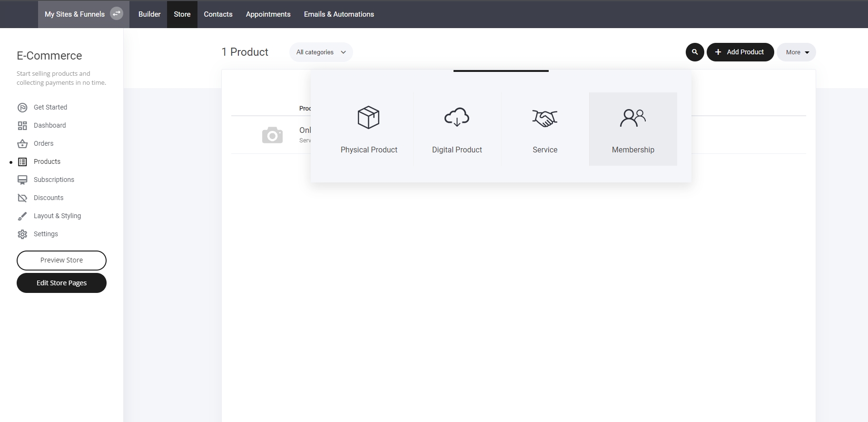Screen dimensions: 868x422
Task: Choose the Digital Product cloud download icon
Action: pos(457,117)
